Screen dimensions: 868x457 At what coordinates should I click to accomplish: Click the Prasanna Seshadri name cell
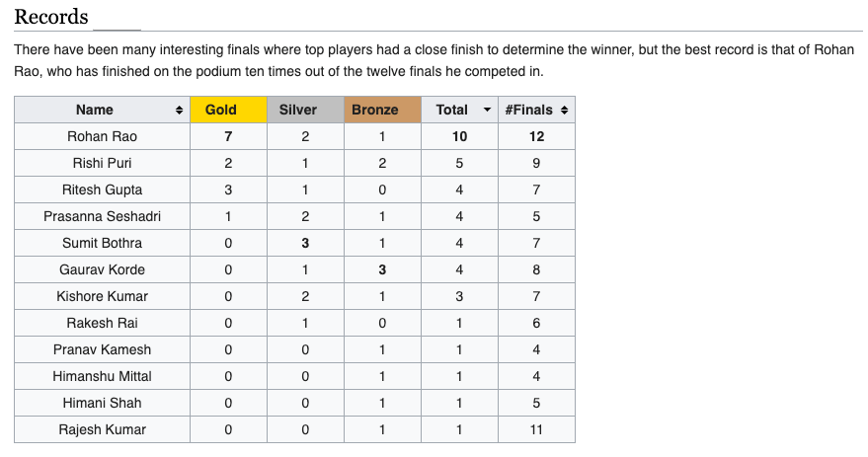(102, 216)
